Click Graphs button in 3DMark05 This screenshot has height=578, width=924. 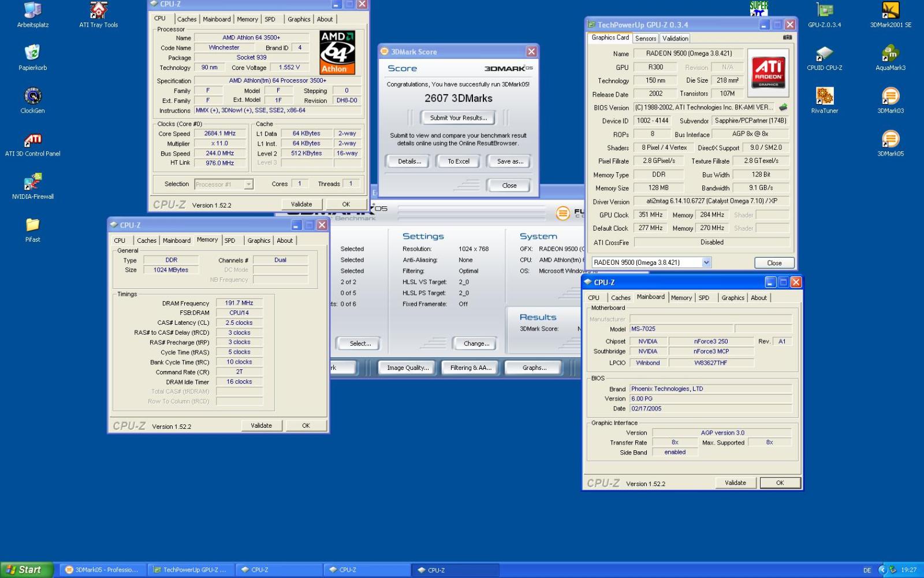tap(534, 368)
